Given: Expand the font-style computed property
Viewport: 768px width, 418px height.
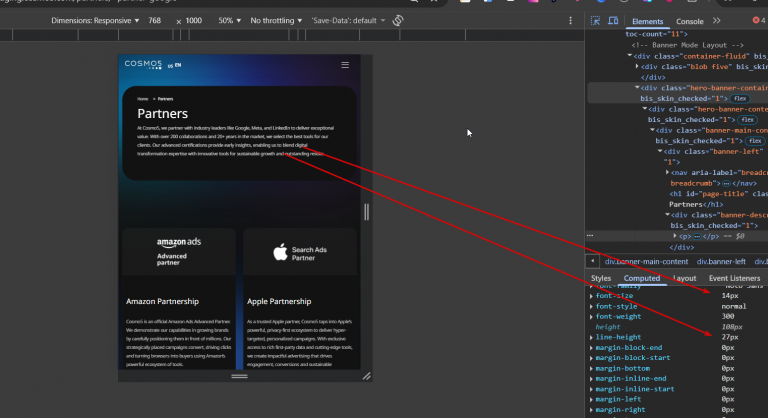Looking at the screenshot, I should point(591,306).
